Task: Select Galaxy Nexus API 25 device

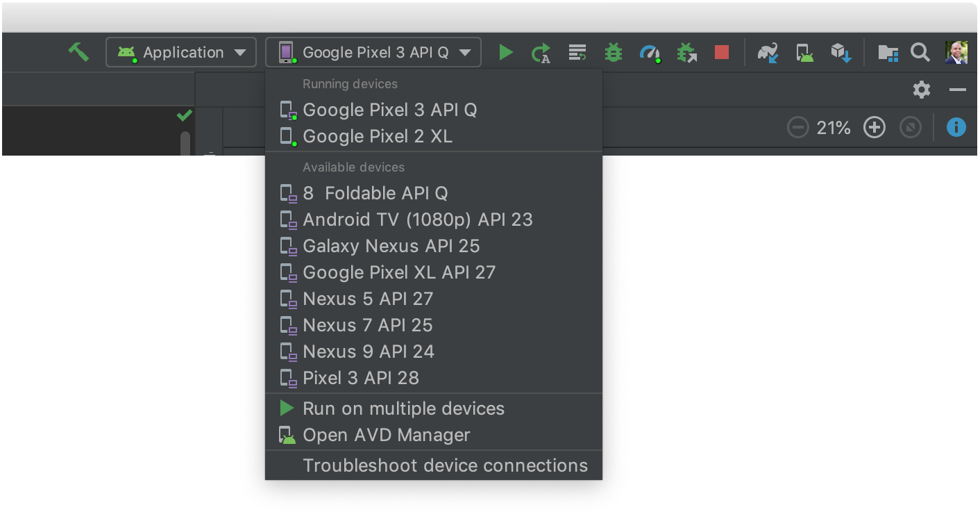Action: pyautogui.click(x=391, y=246)
